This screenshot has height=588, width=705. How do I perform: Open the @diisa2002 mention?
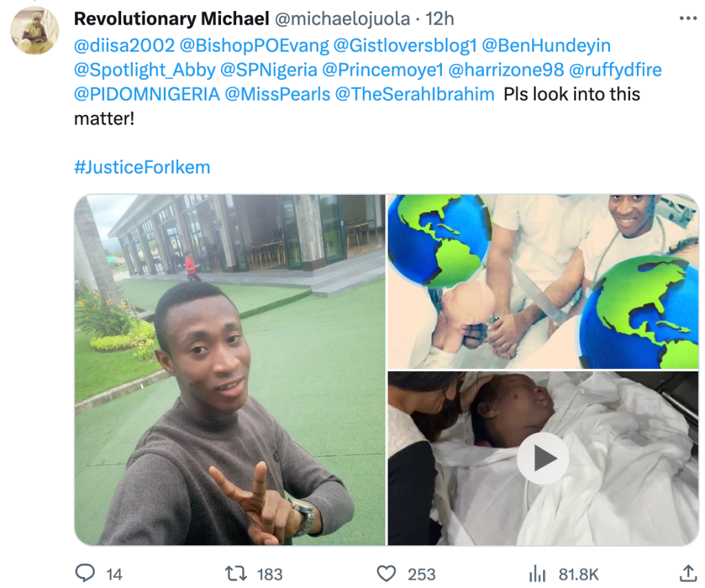click(x=123, y=45)
